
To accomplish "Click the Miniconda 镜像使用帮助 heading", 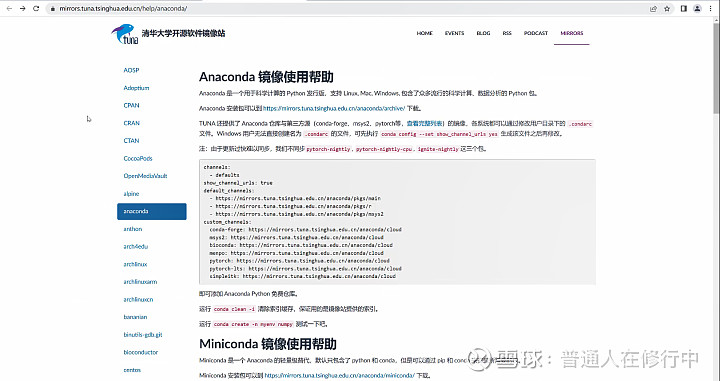I will pyautogui.click(x=268, y=344).
